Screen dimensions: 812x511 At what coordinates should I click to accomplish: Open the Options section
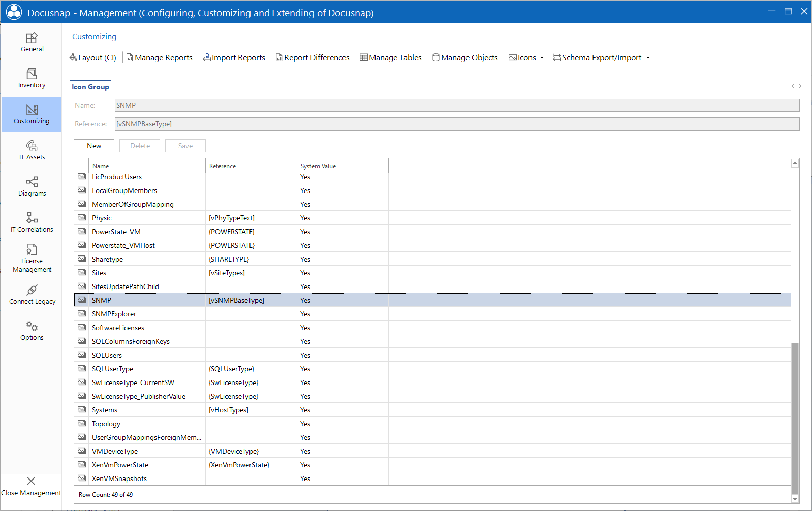pos(32,331)
